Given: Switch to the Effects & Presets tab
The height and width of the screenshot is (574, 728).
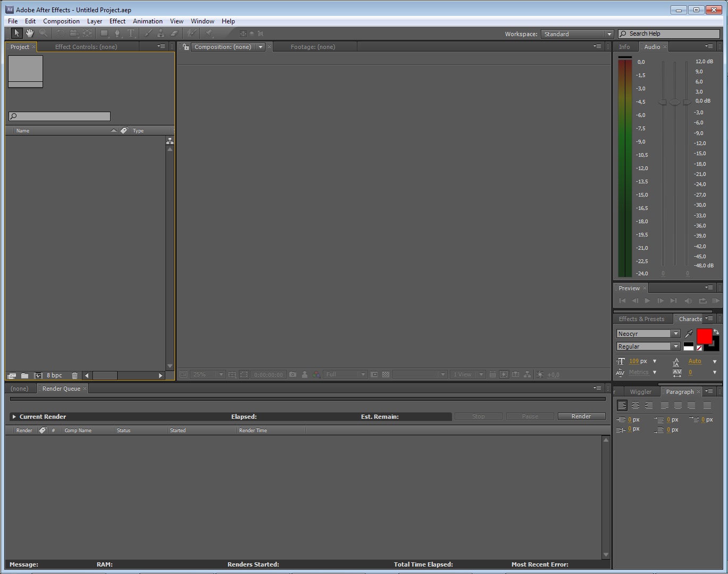Looking at the screenshot, I should (641, 319).
